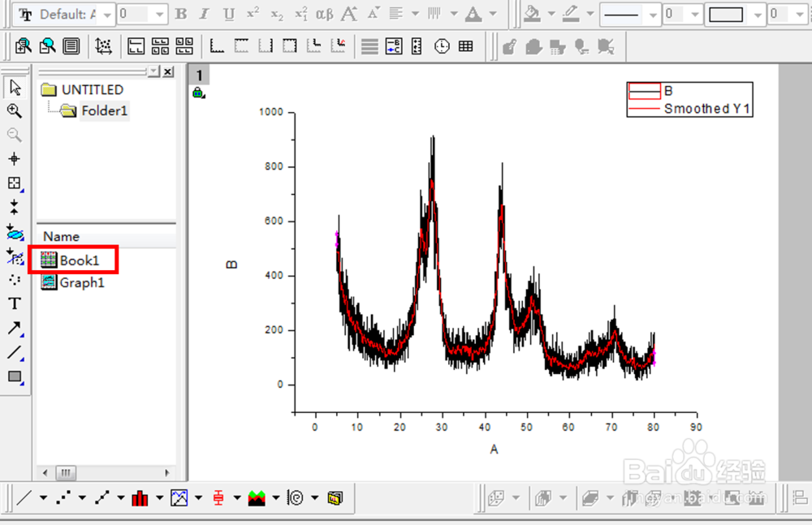Toggle Subscript formatting
This screenshot has width=812, height=525.
click(277, 14)
